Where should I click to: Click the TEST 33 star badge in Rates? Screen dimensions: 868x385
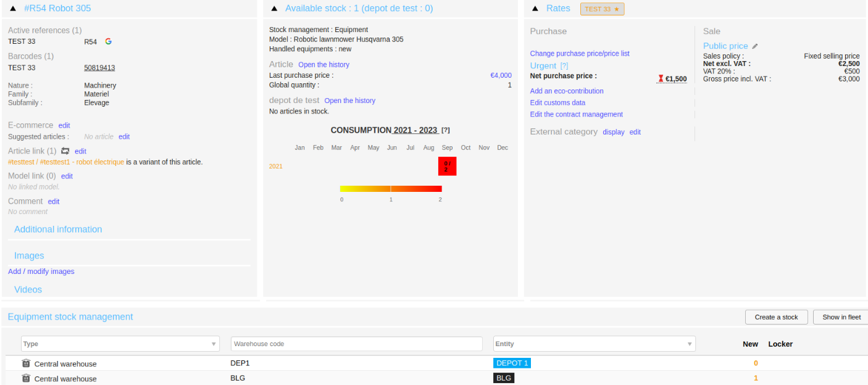tap(602, 9)
